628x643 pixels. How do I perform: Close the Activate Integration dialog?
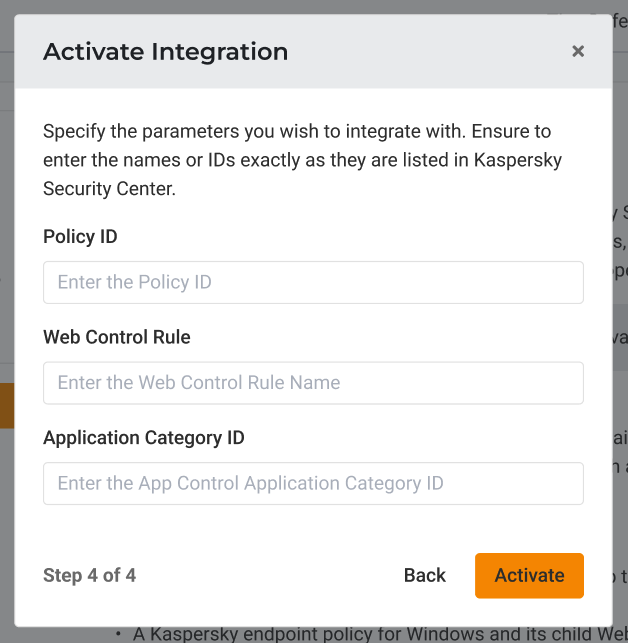[x=578, y=52]
